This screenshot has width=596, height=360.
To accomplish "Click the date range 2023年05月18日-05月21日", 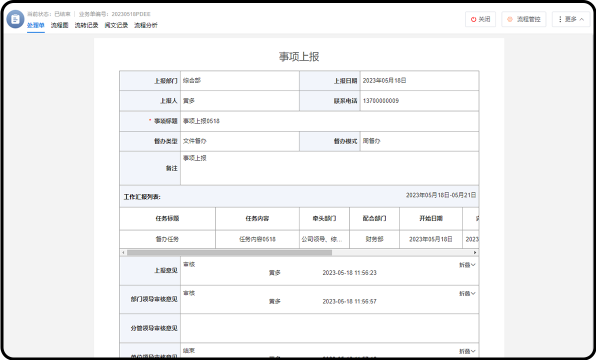I will point(441,195).
